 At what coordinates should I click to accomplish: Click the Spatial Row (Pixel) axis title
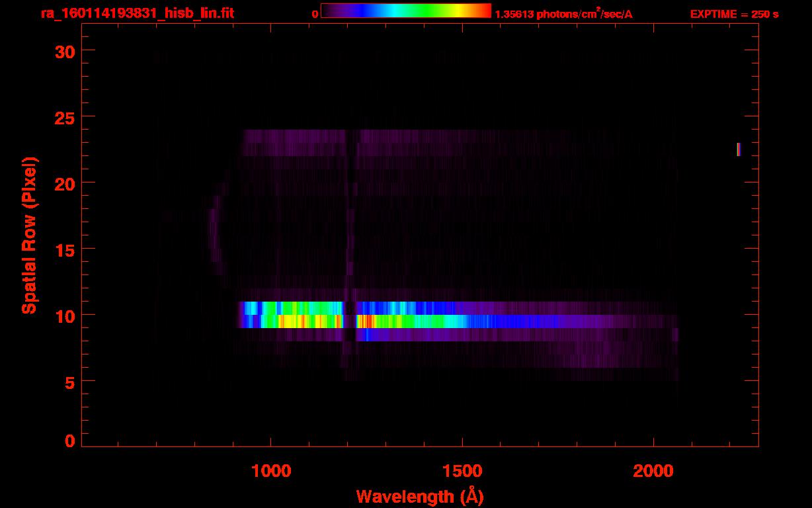point(29,235)
